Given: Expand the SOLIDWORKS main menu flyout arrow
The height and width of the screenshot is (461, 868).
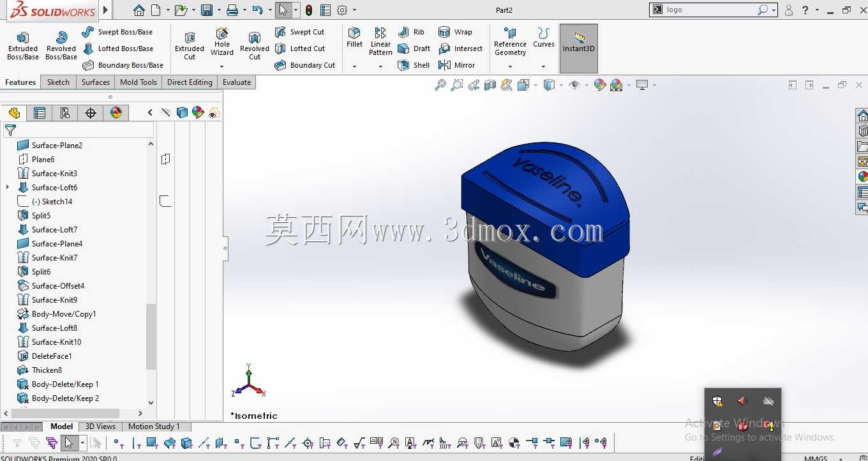Looking at the screenshot, I should coord(106,10).
